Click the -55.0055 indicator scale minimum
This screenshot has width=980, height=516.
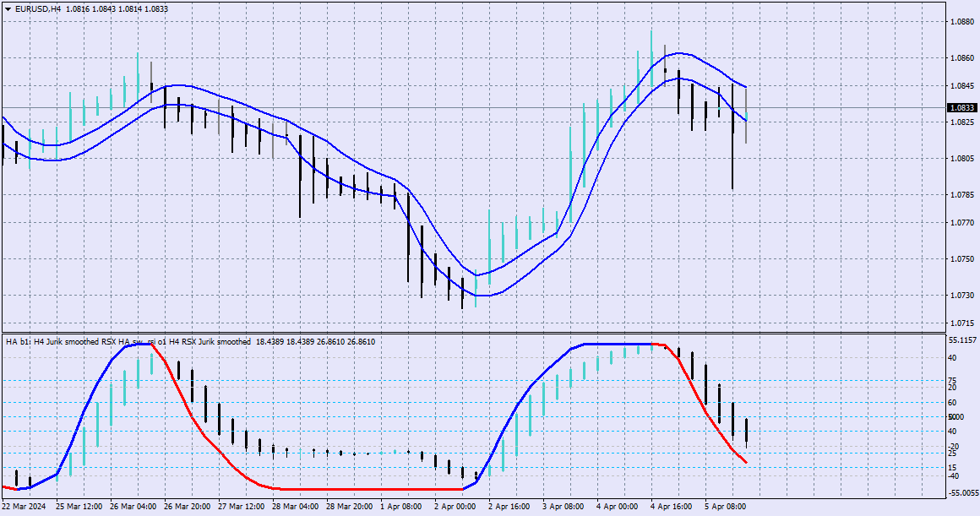click(x=963, y=493)
